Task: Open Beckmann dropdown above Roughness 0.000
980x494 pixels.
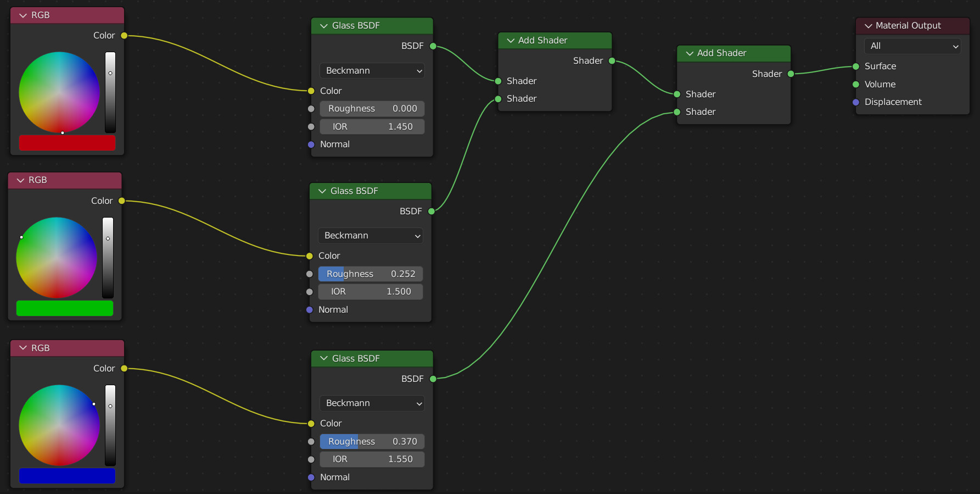Action: pyautogui.click(x=372, y=71)
